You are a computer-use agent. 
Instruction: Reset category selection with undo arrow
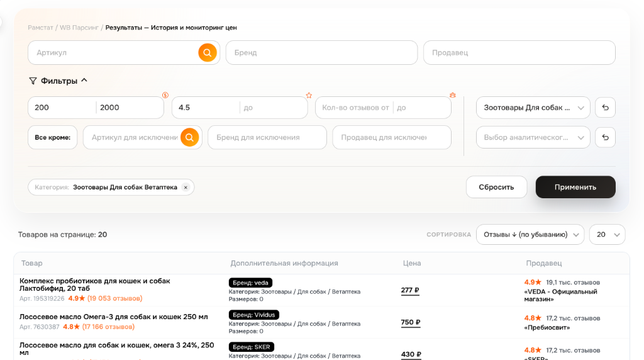point(606,108)
